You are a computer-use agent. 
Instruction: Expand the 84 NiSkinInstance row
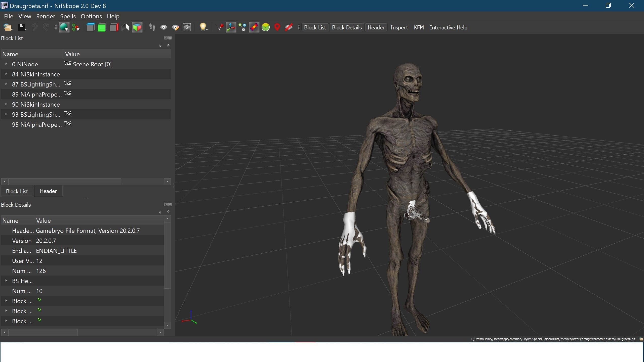click(6, 74)
